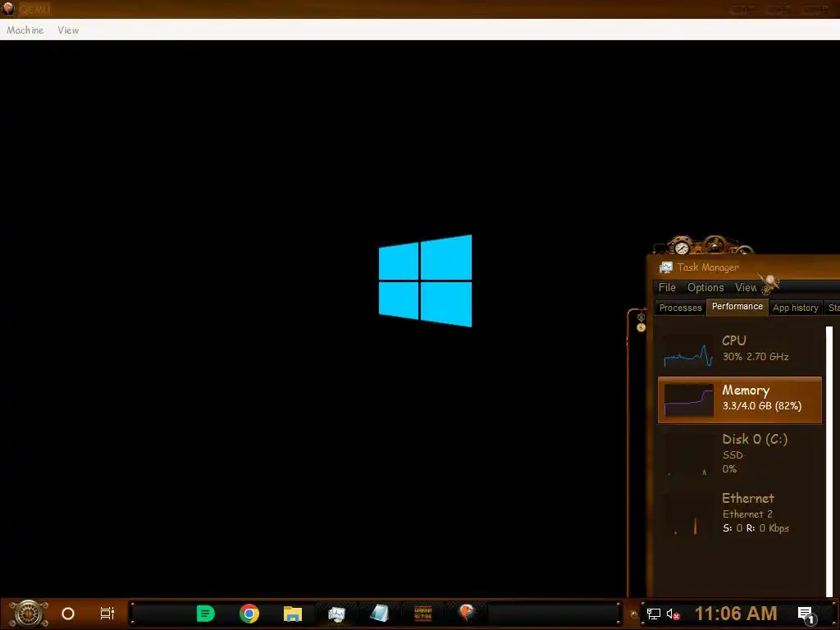Show the clock reading 11:06 AM
The width and height of the screenshot is (840, 630).
[x=736, y=614]
